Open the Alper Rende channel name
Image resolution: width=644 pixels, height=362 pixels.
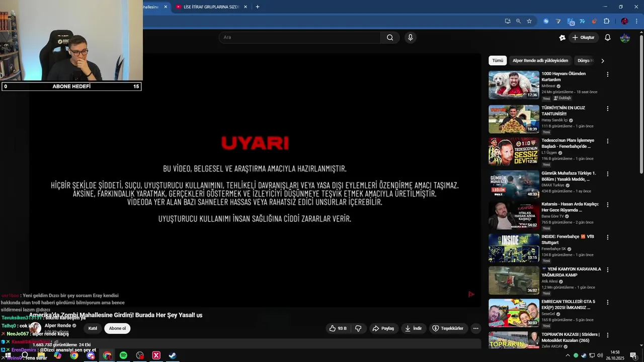tap(58, 325)
